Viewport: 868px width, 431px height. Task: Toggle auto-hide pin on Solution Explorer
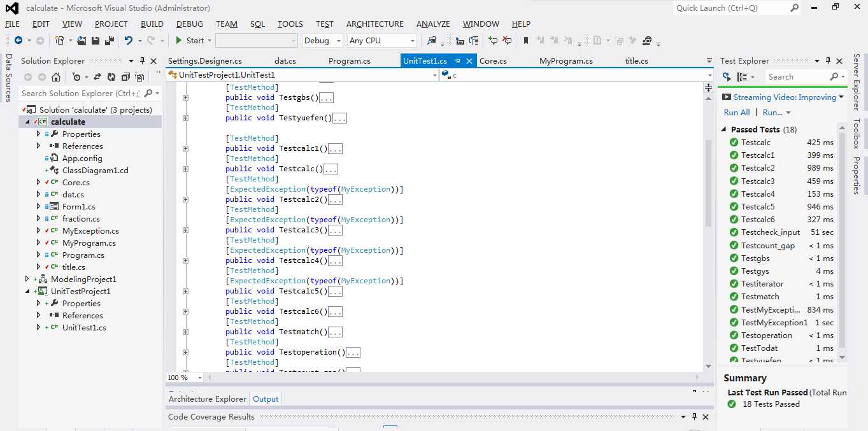click(x=142, y=61)
